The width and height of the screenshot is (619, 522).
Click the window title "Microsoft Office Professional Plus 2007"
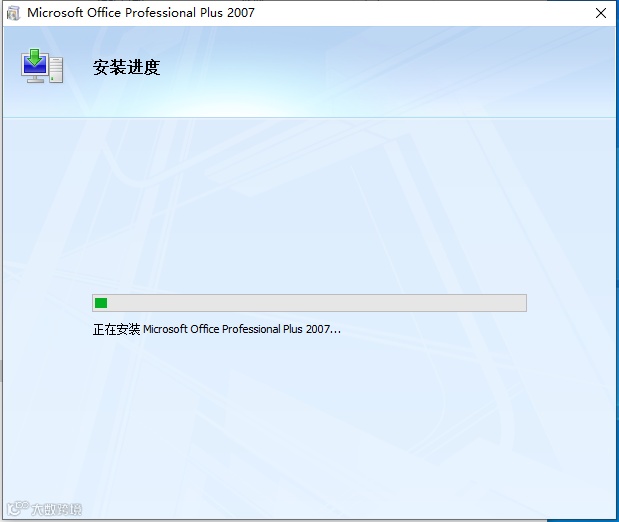(x=141, y=13)
